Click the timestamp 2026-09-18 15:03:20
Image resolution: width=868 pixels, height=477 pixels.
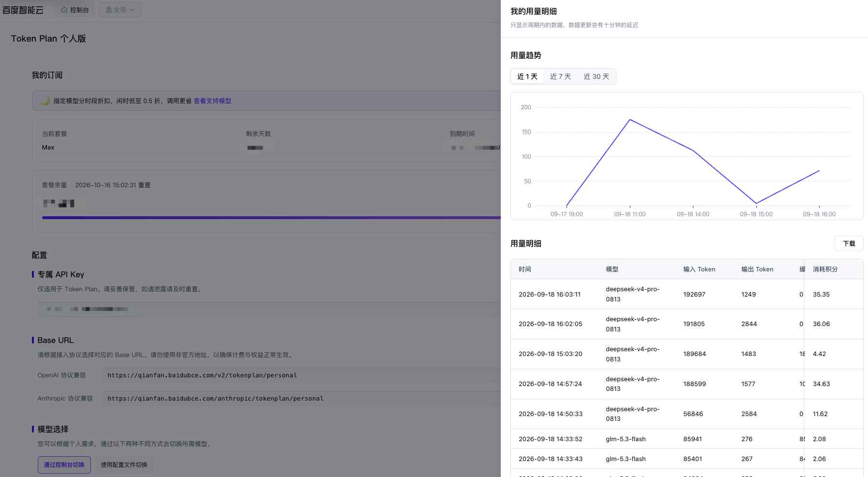pos(551,354)
